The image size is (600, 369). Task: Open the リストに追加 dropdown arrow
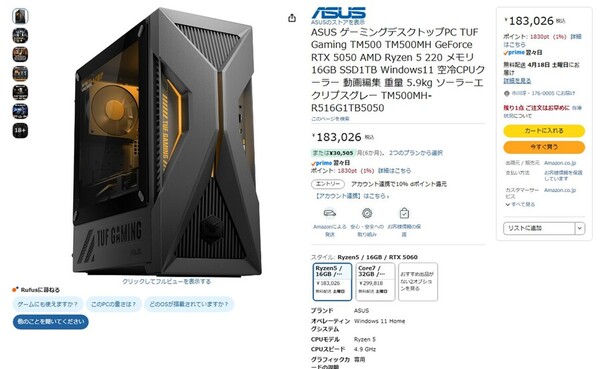(579, 228)
